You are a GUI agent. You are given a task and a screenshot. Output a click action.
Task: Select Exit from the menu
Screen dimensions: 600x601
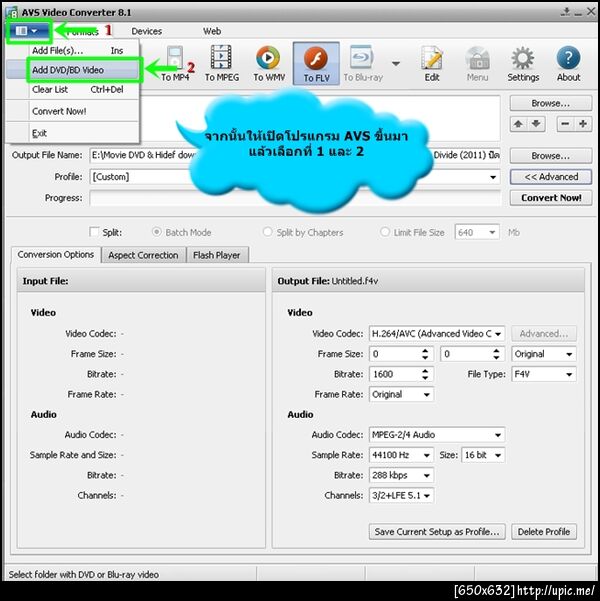coord(73,133)
